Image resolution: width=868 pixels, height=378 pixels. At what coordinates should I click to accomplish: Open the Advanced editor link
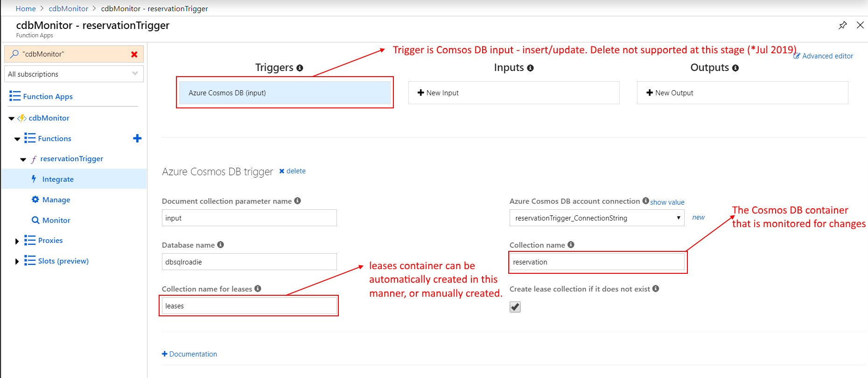click(827, 56)
